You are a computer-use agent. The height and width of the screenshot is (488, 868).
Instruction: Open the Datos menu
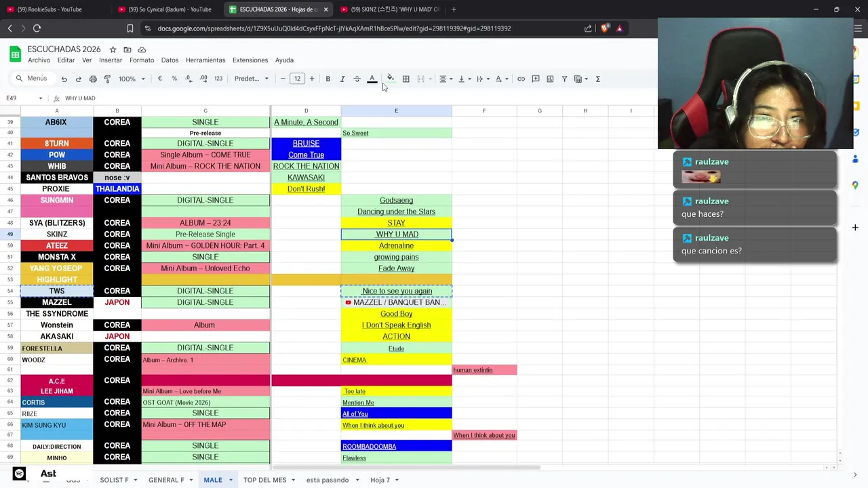click(170, 60)
